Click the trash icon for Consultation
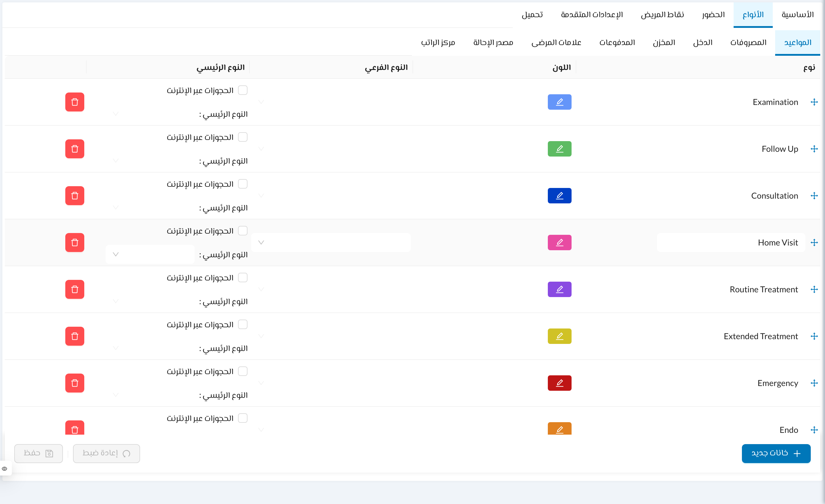 [x=75, y=196]
